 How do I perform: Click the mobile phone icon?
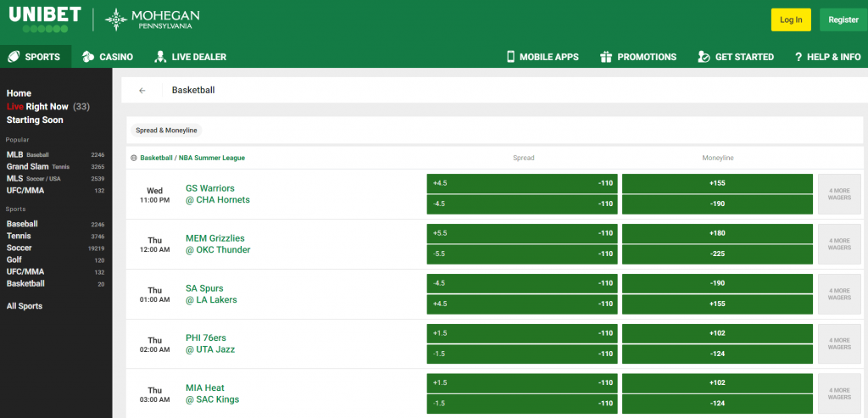tap(510, 57)
